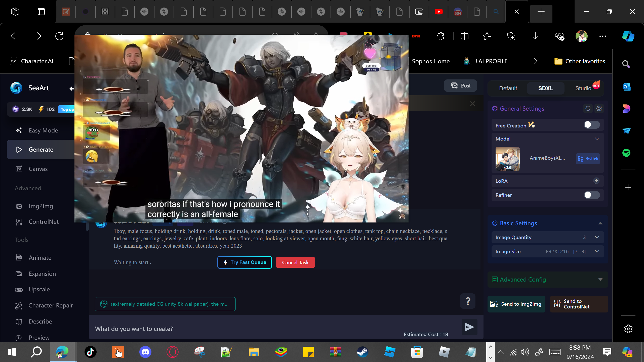
Task: Click the help question mark button
Action: click(468, 301)
